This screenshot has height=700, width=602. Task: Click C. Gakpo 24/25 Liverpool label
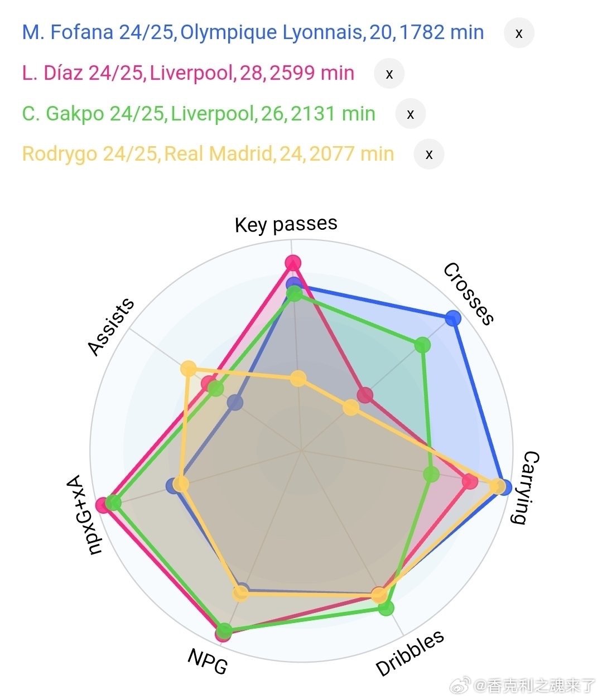pyautogui.click(x=199, y=114)
